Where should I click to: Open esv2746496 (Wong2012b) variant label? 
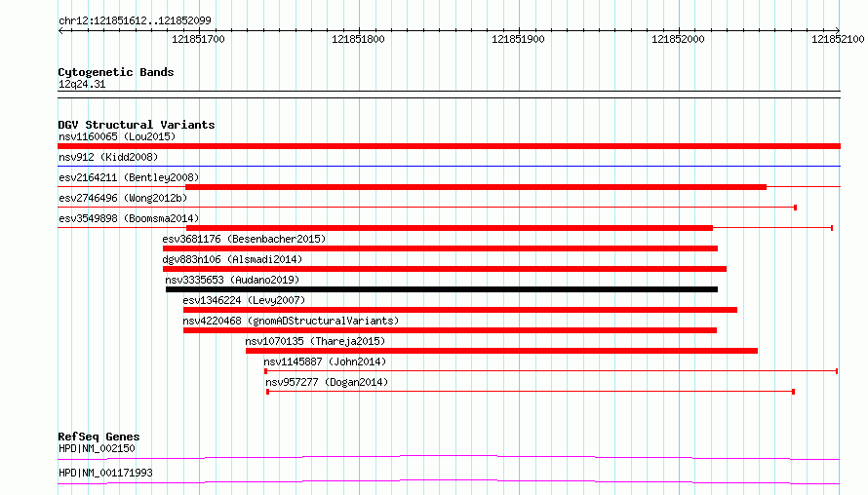123,198
